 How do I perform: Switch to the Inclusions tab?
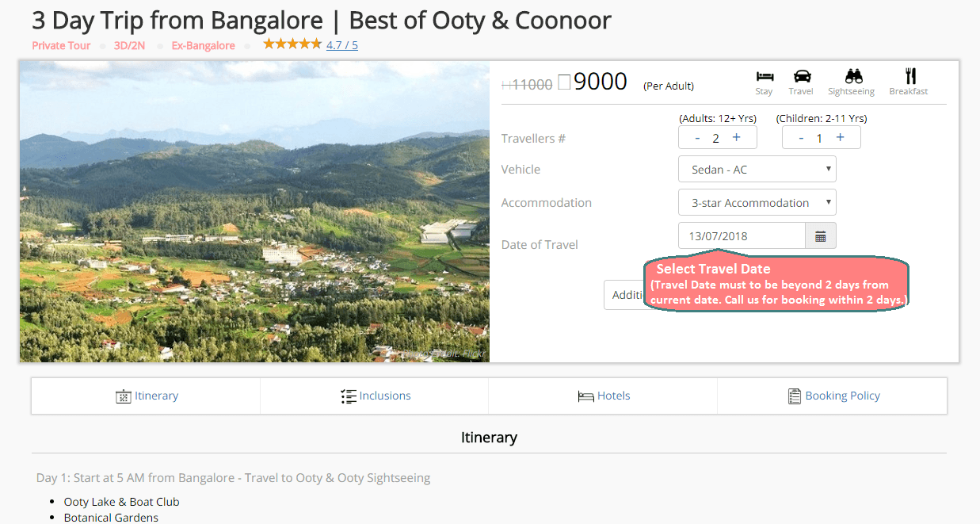[x=375, y=396]
